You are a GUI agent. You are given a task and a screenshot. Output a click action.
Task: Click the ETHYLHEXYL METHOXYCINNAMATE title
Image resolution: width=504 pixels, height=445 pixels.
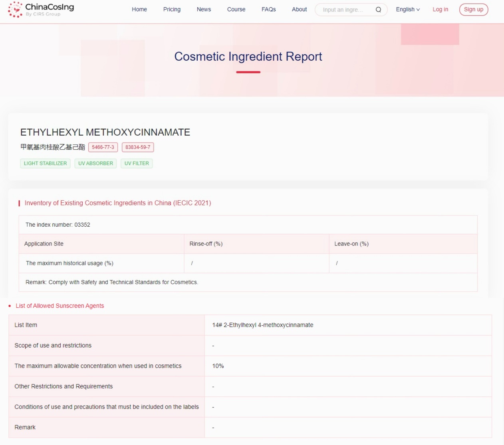(105, 133)
